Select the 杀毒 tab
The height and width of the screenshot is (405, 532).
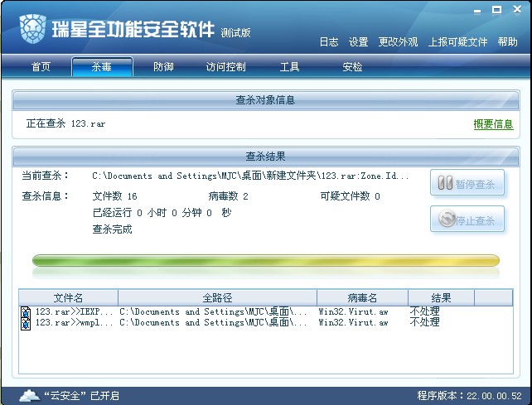[x=102, y=67]
